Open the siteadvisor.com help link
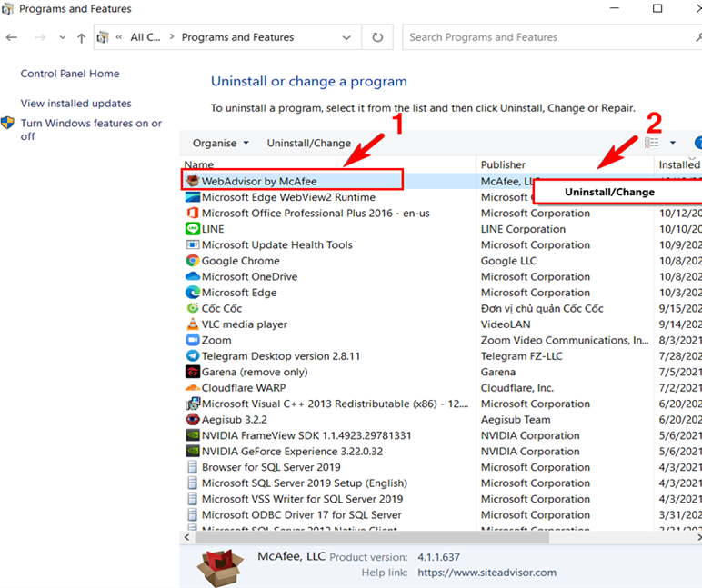The image size is (702, 588). [x=486, y=573]
